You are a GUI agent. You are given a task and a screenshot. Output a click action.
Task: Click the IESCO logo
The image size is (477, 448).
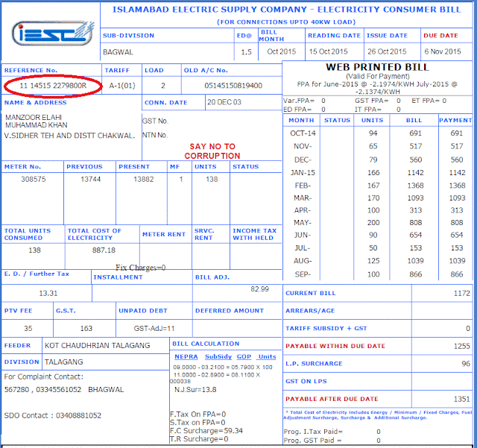[53, 34]
